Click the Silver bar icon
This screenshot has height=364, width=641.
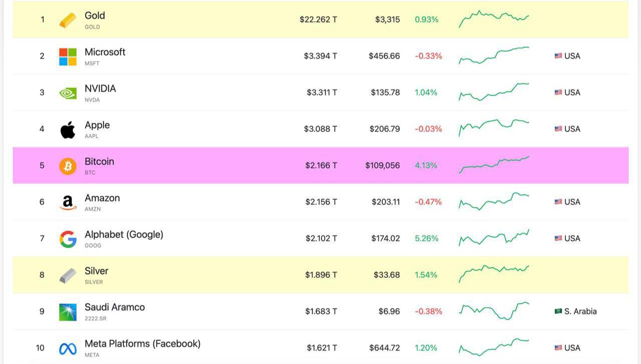point(68,275)
